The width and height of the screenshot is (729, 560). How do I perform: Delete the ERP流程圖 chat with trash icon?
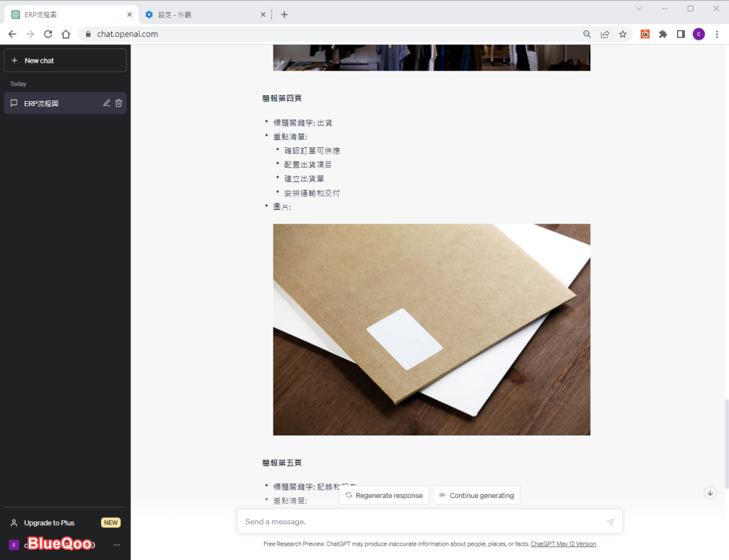tap(119, 103)
